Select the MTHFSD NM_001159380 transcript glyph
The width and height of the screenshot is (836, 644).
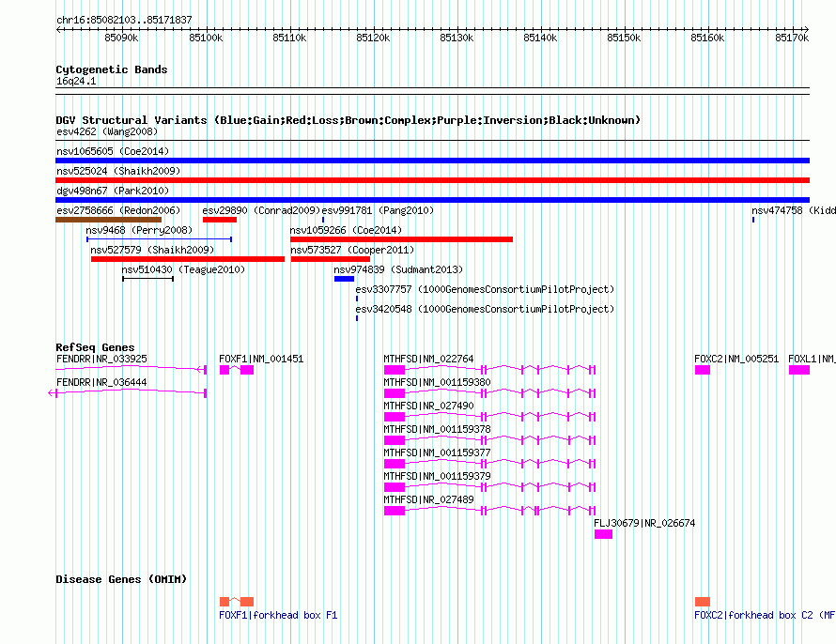pyautogui.click(x=489, y=393)
